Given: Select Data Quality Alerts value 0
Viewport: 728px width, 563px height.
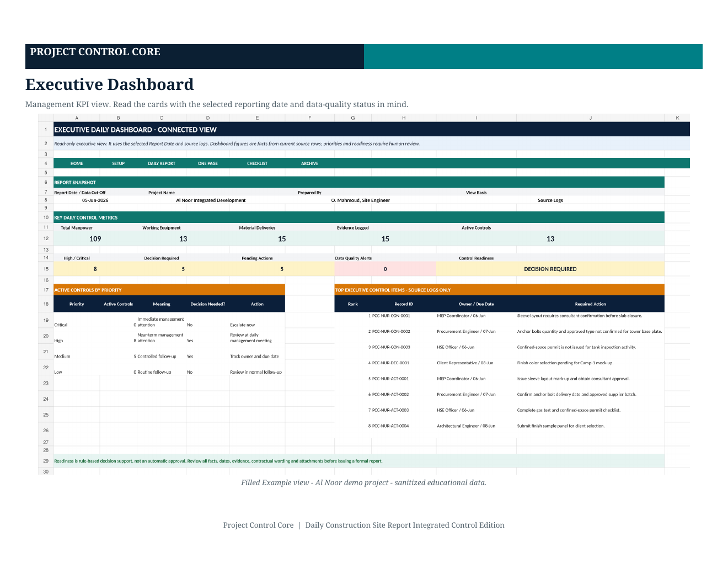Looking at the screenshot, I should (x=385, y=269).
